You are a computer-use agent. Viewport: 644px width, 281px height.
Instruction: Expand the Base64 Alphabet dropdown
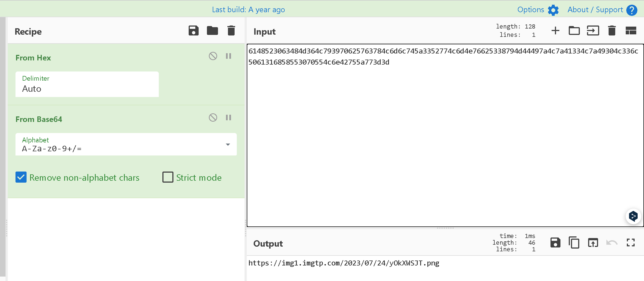(228, 144)
